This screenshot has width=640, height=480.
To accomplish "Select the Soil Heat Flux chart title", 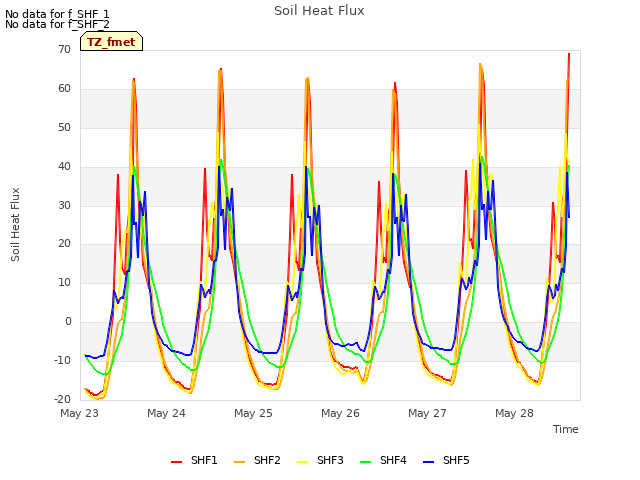I will click(x=319, y=11).
